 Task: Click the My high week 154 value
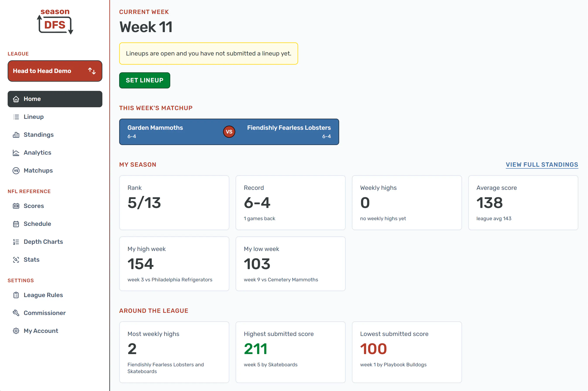pyautogui.click(x=141, y=264)
